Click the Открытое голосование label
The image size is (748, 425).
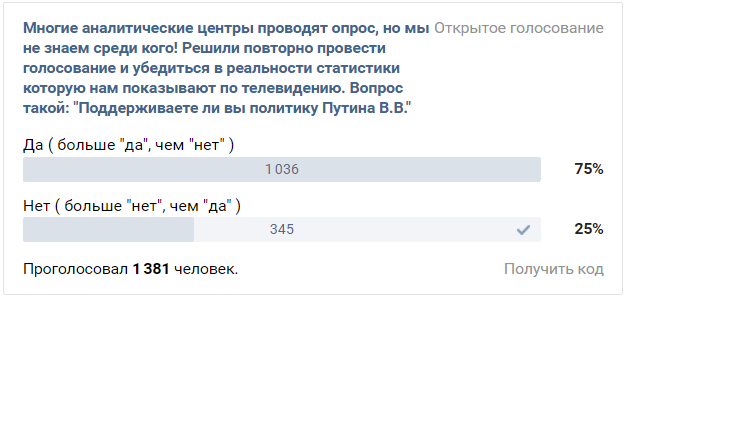[519, 28]
